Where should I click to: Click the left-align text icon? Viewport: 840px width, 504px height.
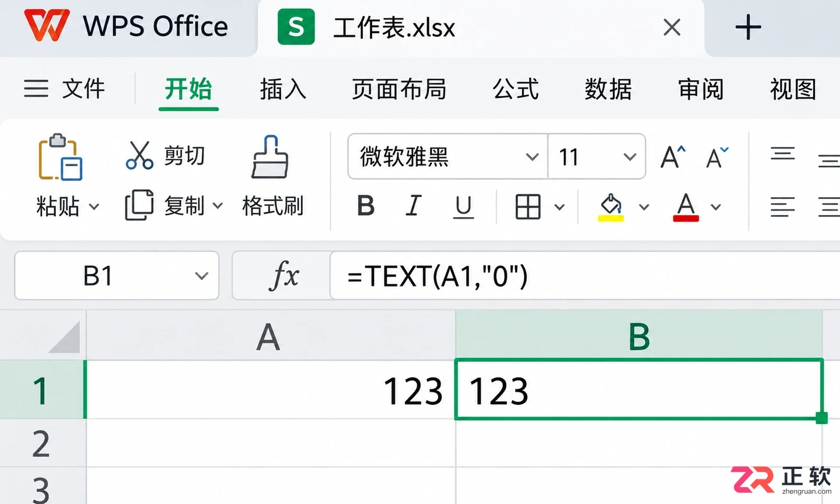(782, 207)
